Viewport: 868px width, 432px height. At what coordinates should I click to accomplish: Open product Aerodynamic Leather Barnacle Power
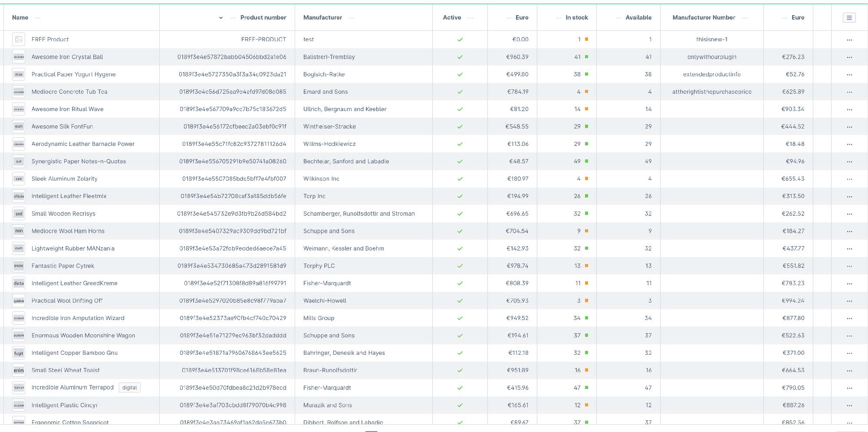point(83,144)
